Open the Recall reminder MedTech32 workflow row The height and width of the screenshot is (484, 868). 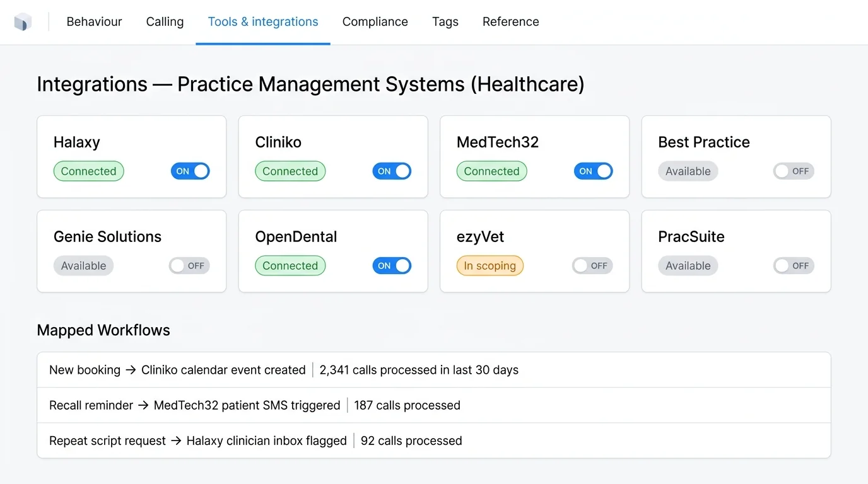[x=434, y=405]
